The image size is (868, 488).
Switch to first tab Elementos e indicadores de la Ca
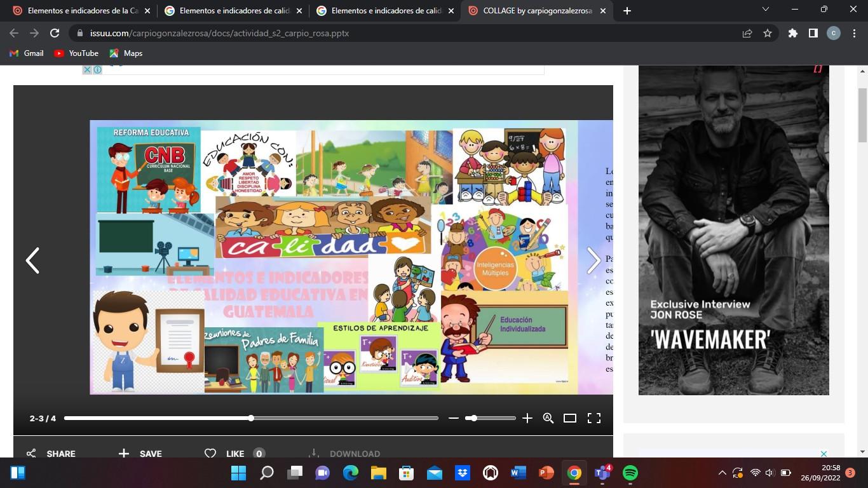click(81, 11)
